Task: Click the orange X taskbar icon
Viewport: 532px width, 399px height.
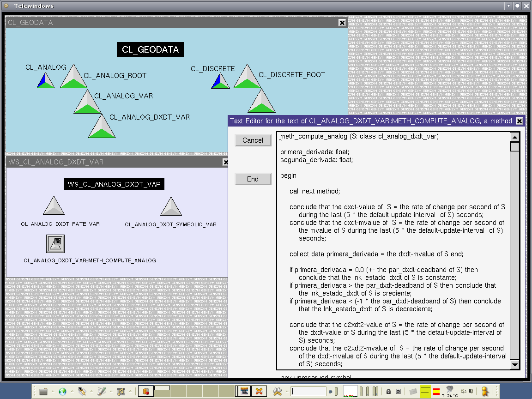Action: click(259, 391)
